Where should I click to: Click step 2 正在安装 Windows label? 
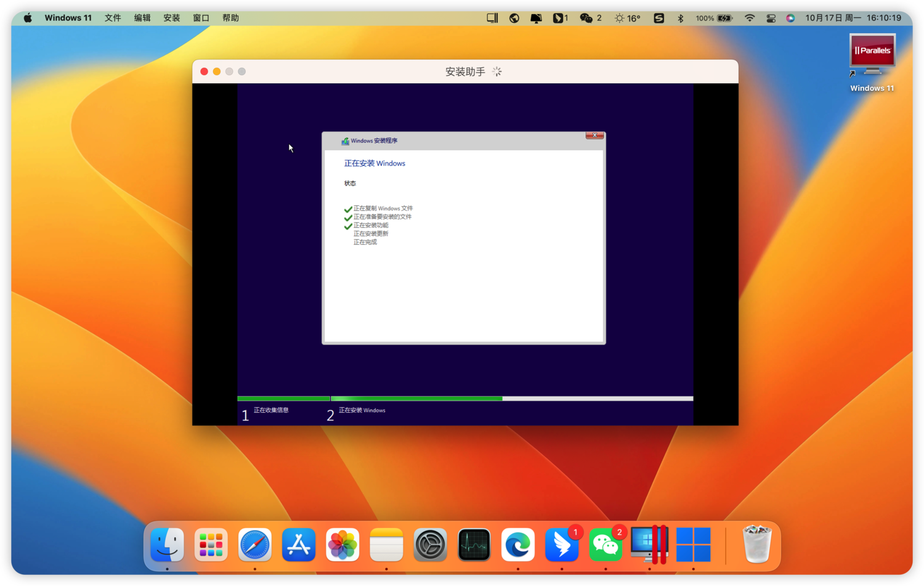362,410
